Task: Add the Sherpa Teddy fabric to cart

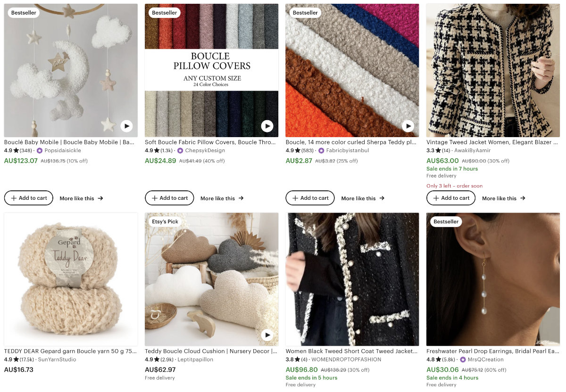Action: pos(310,198)
